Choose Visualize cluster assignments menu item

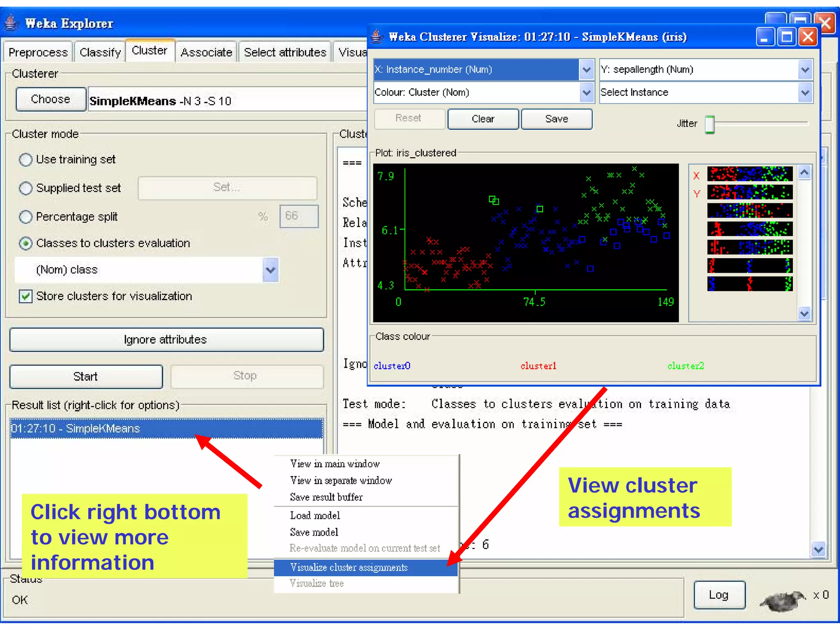349,567
